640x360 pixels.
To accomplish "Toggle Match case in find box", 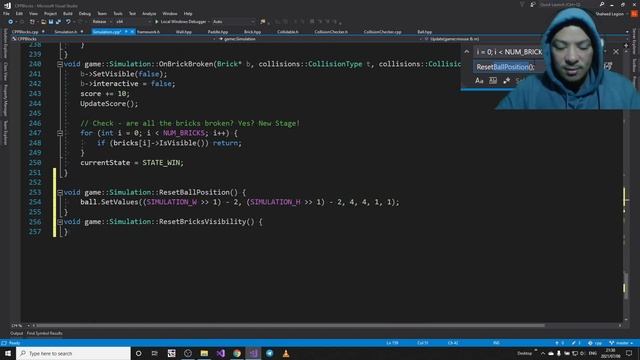I will [x=479, y=81].
